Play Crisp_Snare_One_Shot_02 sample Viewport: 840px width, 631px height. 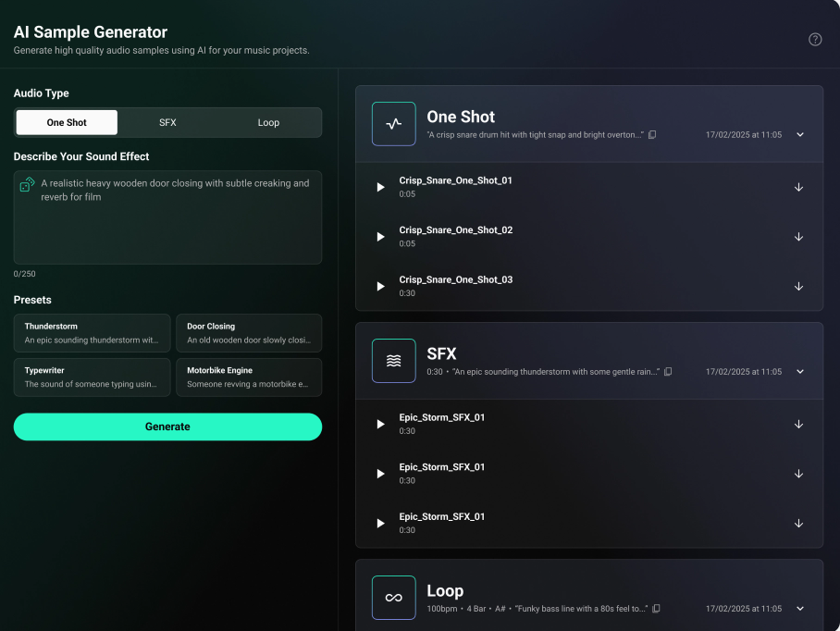380,237
